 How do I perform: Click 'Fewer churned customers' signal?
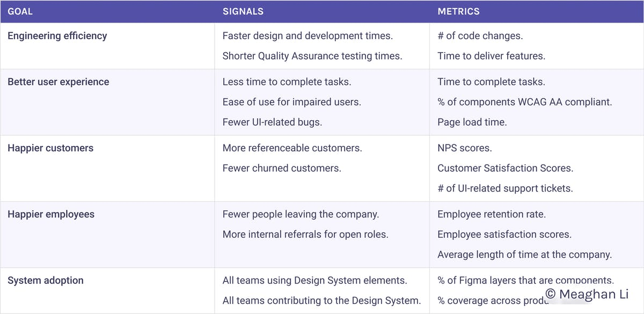point(282,168)
